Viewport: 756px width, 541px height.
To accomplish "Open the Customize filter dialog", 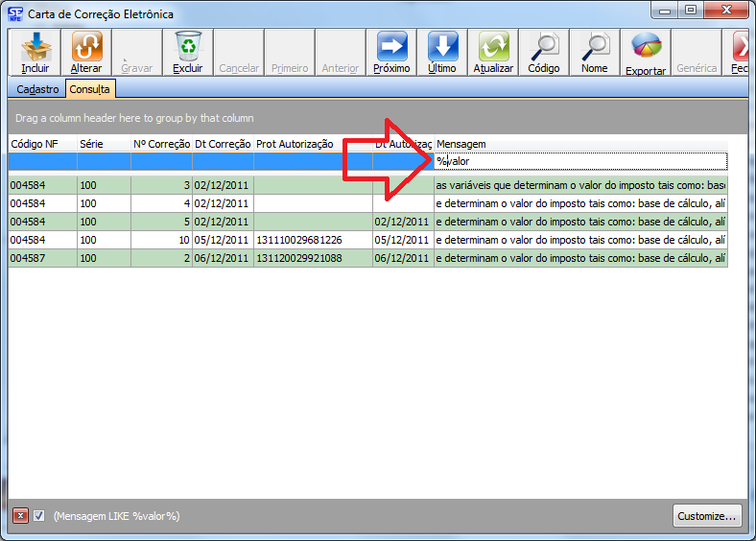I will [x=707, y=516].
